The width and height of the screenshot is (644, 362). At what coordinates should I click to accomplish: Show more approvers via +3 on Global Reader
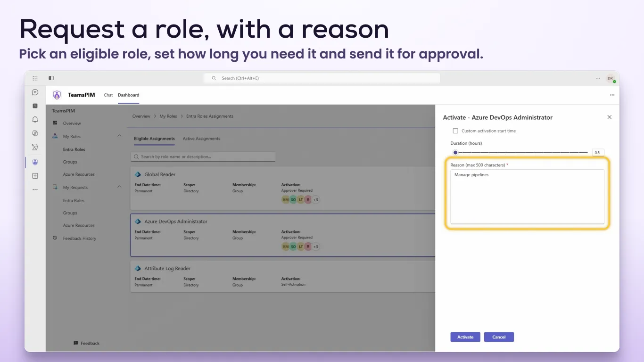[316, 199]
